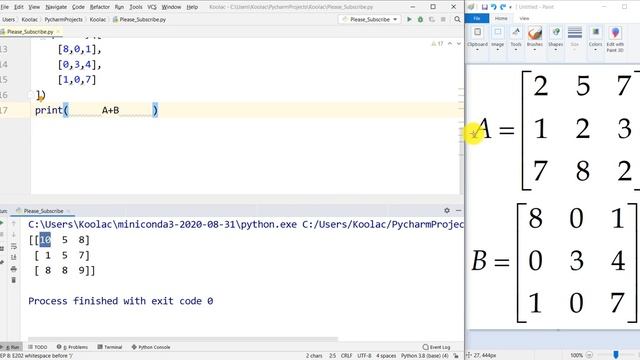Switch to Paint View ribbon tab
Image resolution: width=640 pixels, height=360 pixels.
coord(524,18)
